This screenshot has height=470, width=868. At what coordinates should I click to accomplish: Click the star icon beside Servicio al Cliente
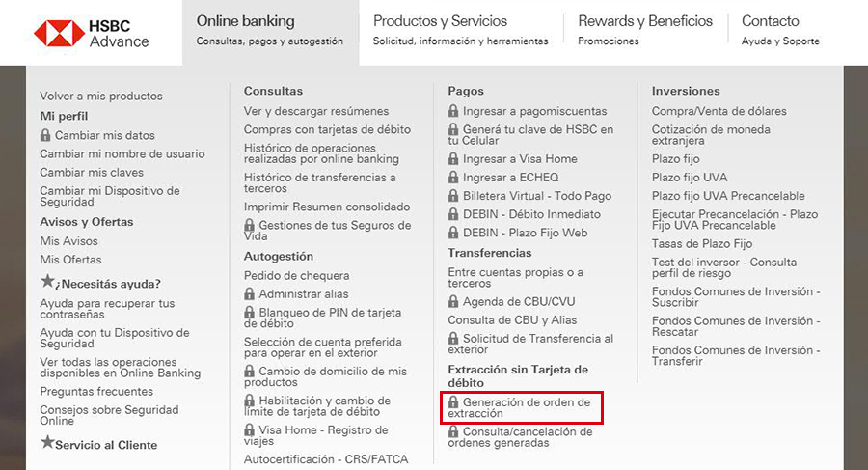(47, 442)
